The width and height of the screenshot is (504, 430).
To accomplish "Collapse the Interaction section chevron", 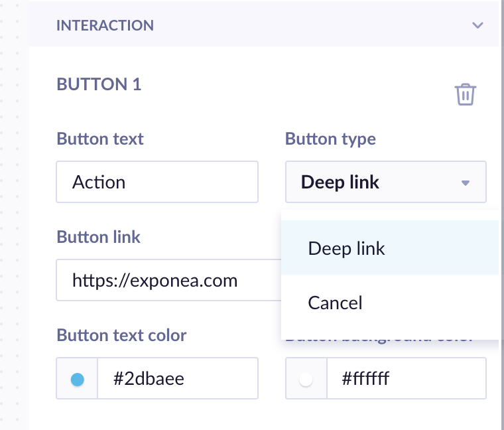I will pyautogui.click(x=477, y=26).
